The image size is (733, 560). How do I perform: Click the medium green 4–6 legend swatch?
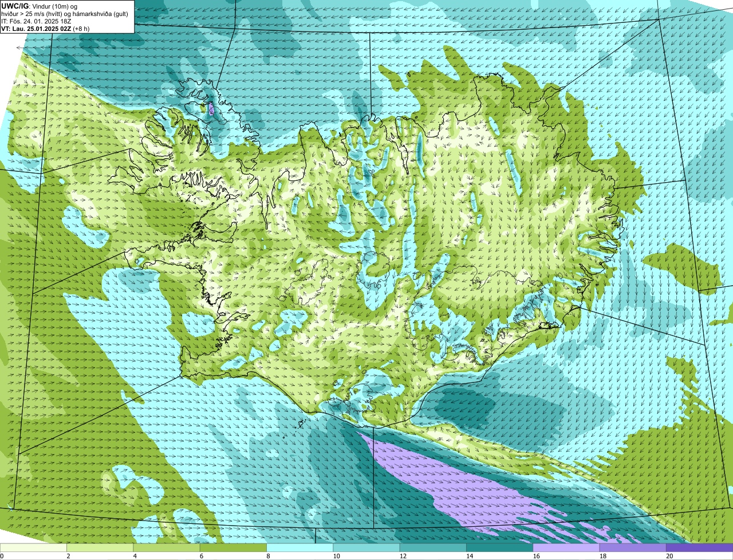167,547
